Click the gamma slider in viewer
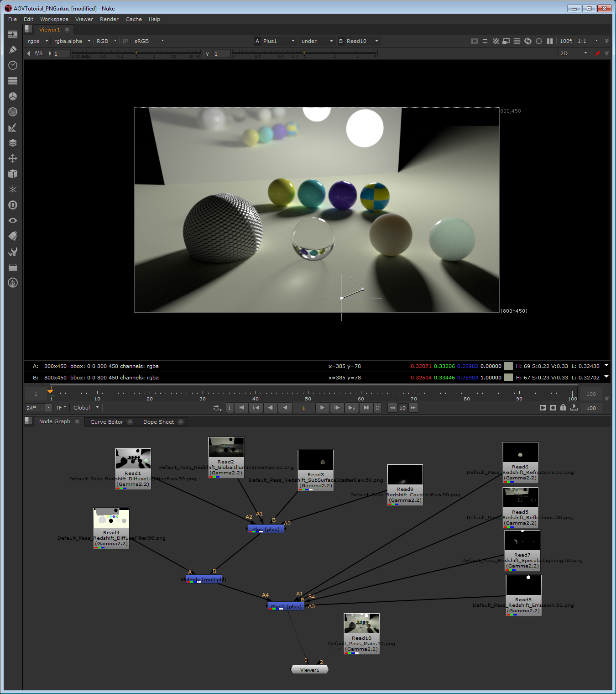The height and width of the screenshot is (694, 616). click(304, 53)
